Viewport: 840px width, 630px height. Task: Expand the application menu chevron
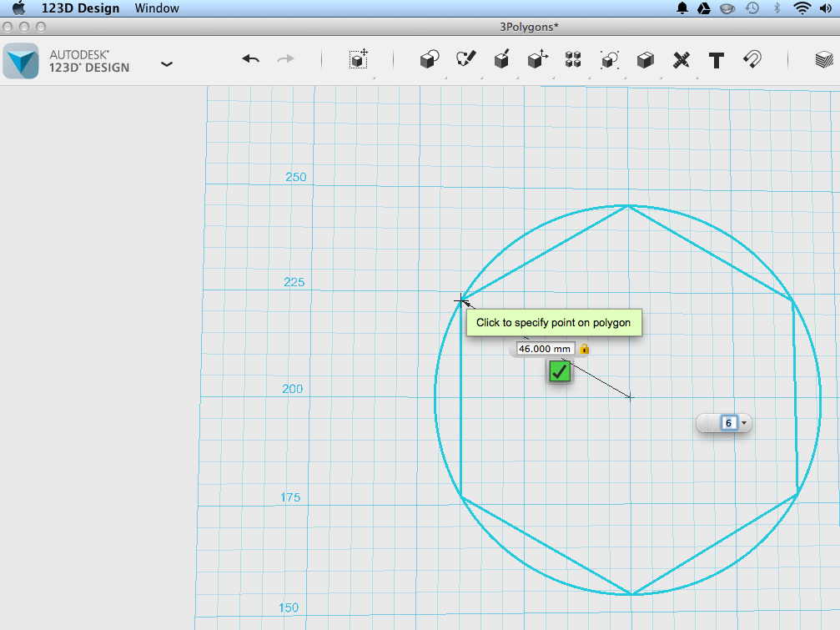[167, 64]
